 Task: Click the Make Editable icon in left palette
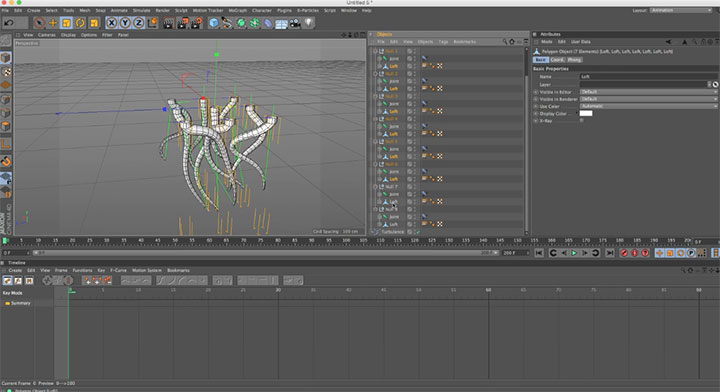tap(6, 41)
